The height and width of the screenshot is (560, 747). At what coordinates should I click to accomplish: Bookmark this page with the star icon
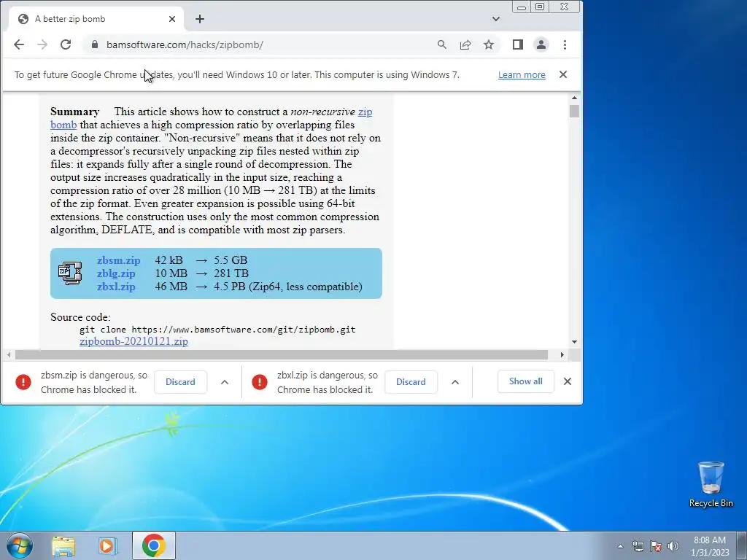pyautogui.click(x=488, y=44)
